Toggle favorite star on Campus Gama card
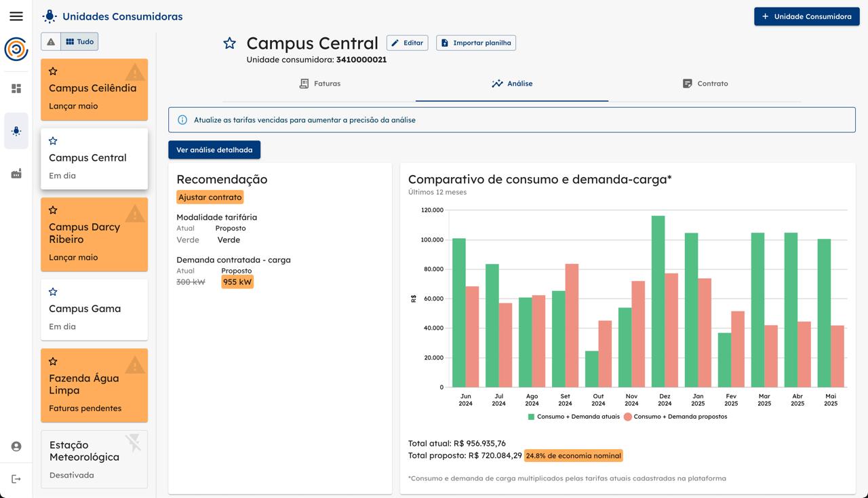Screen dimensions: 868x498 (x=53, y=292)
